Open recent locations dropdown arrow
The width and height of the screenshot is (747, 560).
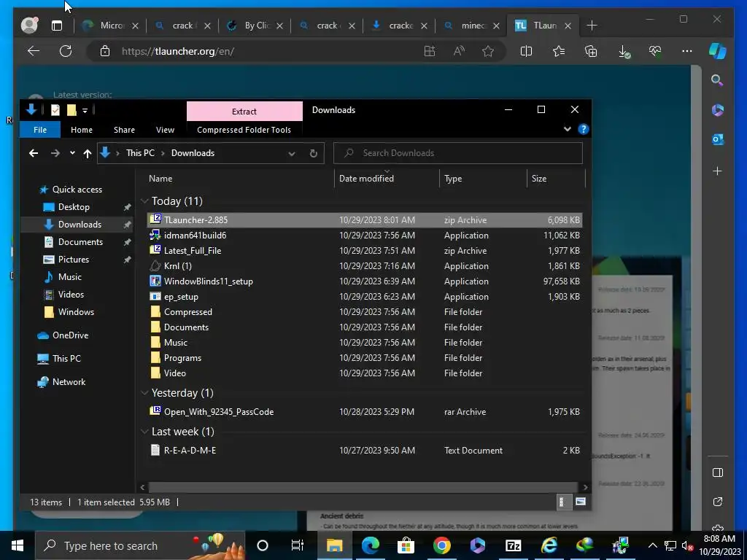[x=72, y=153]
